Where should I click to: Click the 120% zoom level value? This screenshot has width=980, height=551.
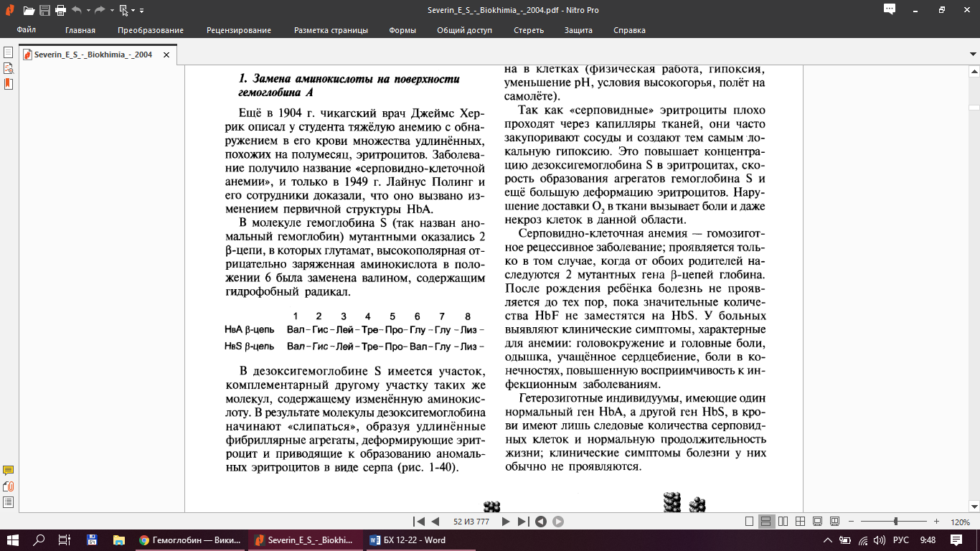(x=960, y=522)
